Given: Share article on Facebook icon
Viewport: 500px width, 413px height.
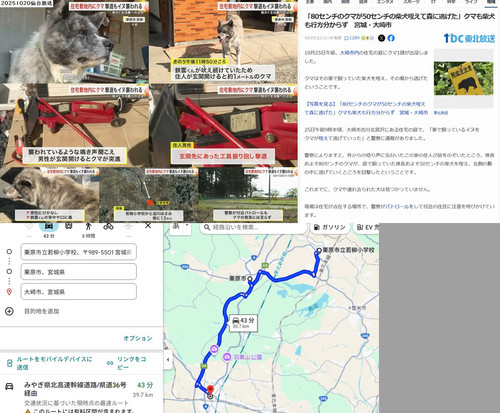Looking at the screenshot, I should click(391, 38).
